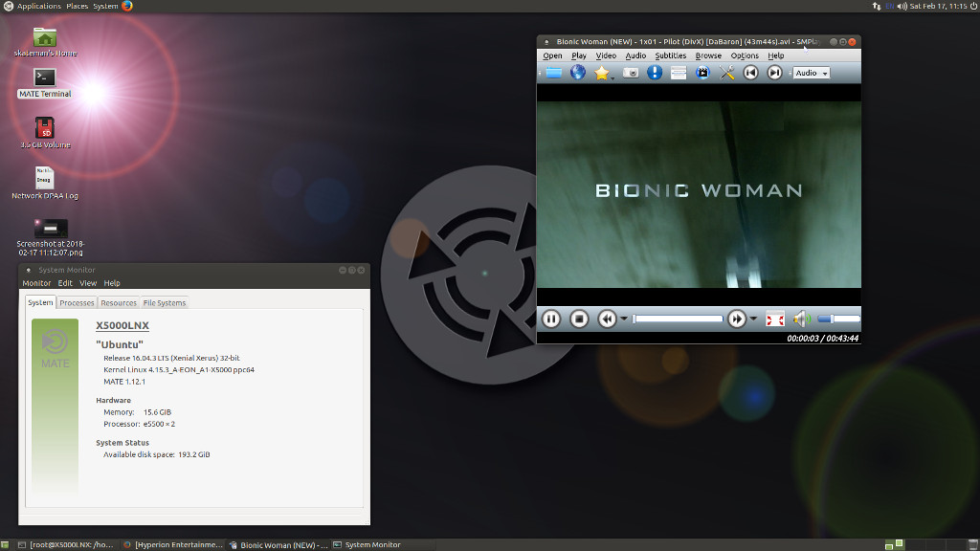
Task: Open the SMPlayer Play menu
Action: 579,55
